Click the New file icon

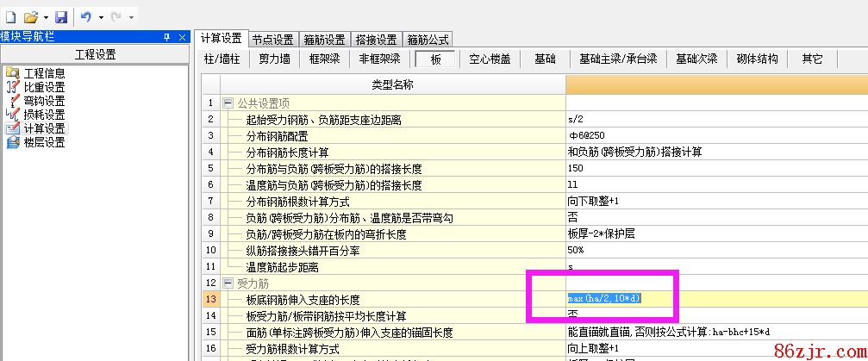[x=10, y=16]
